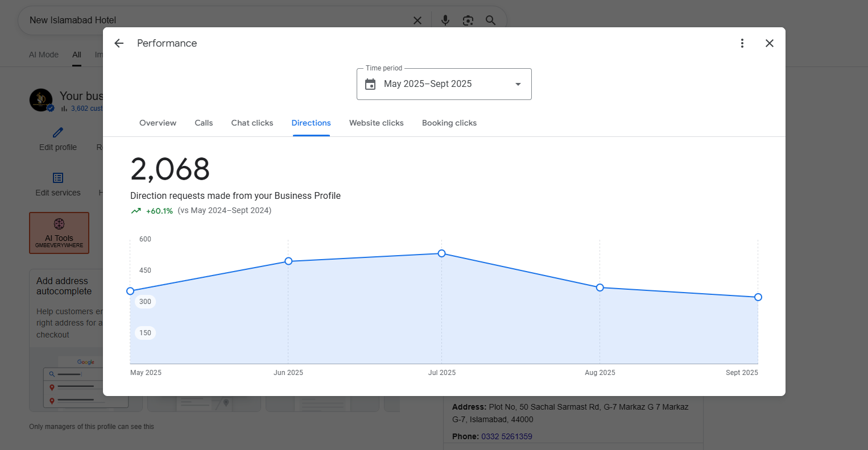The width and height of the screenshot is (868, 450).
Task: Start voice search with microphone icon
Action: [x=445, y=20]
